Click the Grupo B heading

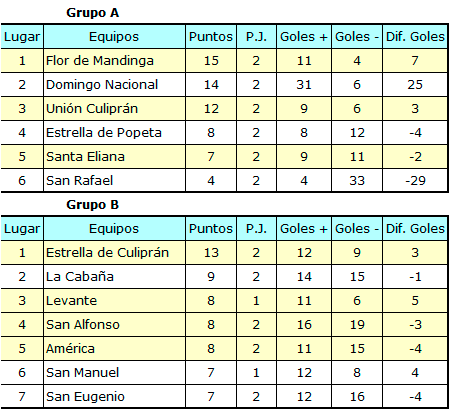pos(92,204)
